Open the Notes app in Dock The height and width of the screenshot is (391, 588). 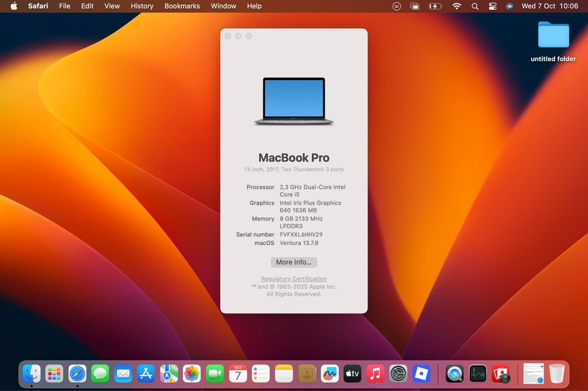click(x=284, y=373)
